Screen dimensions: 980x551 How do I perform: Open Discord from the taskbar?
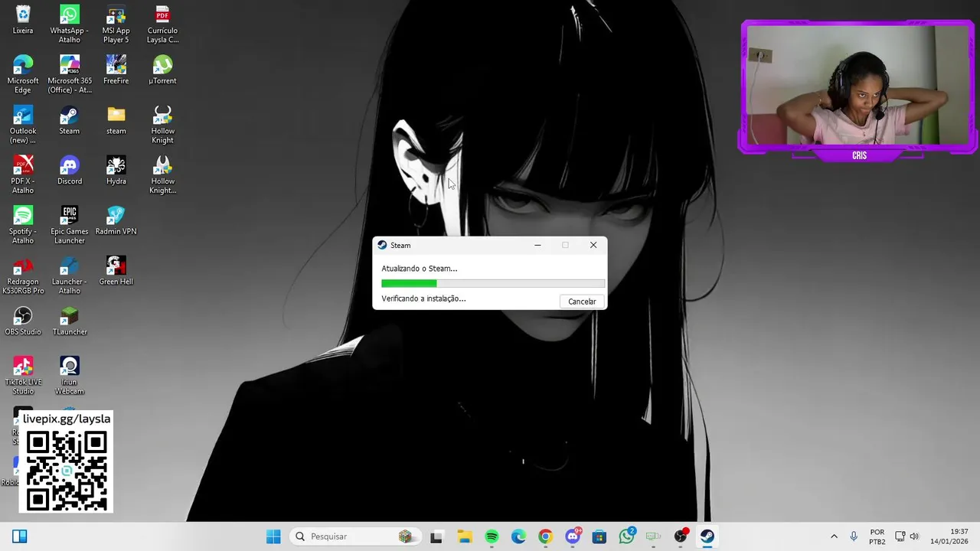pos(573,536)
